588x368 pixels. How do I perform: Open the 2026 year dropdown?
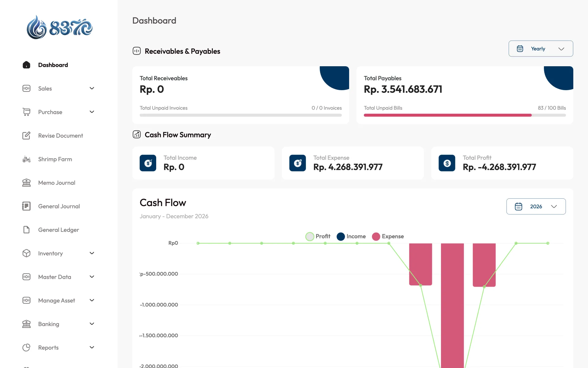tap(536, 206)
